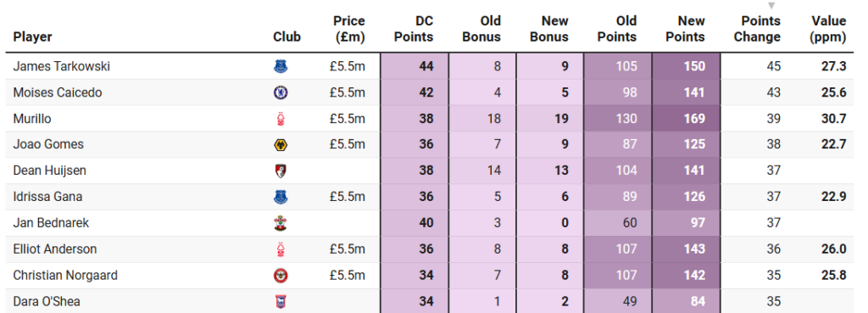Click Elliot Anderson player name
The height and width of the screenshot is (313, 868).
(55, 249)
